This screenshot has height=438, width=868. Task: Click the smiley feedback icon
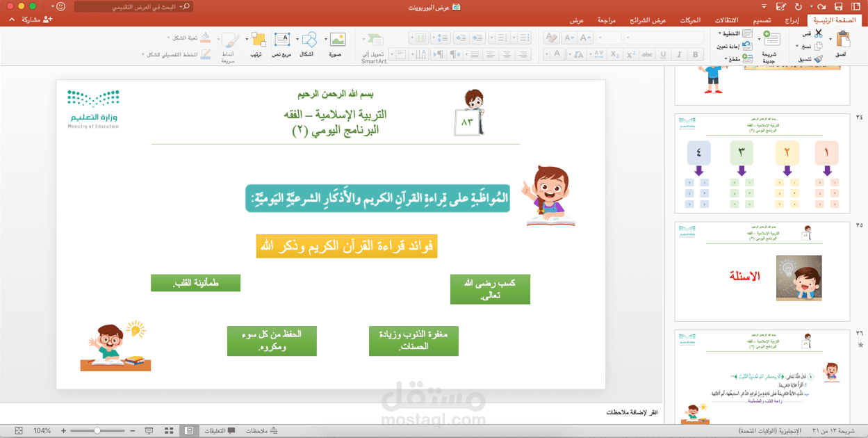[x=60, y=6]
